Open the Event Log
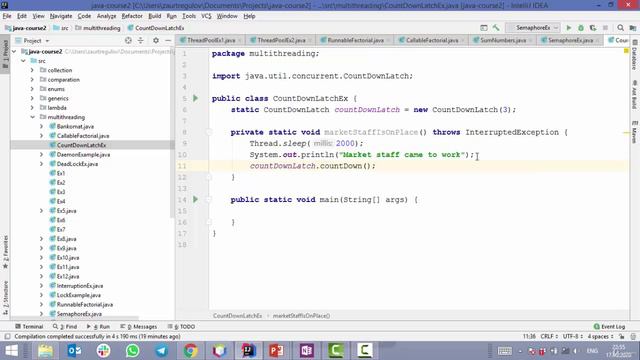This screenshot has width=640, height=360. 609,327
